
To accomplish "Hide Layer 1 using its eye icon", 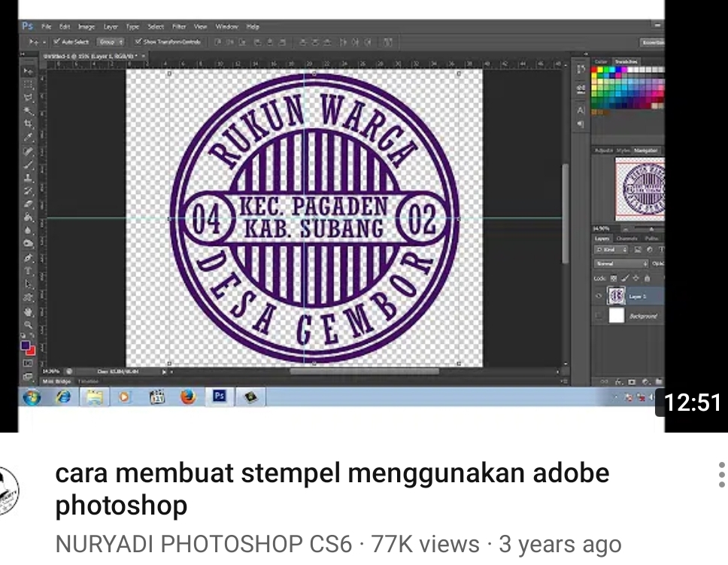I will click(x=599, y=296).
